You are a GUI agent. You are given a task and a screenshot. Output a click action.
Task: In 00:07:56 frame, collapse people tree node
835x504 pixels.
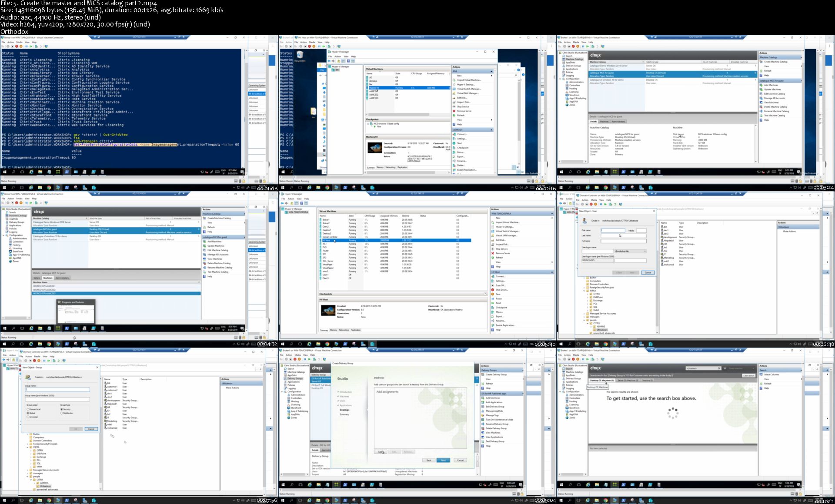point(27,477)
